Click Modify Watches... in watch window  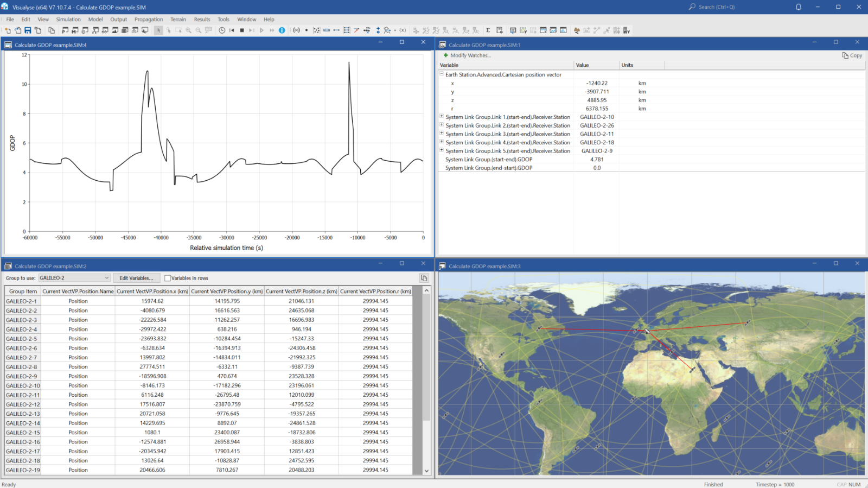pos(467,55)
